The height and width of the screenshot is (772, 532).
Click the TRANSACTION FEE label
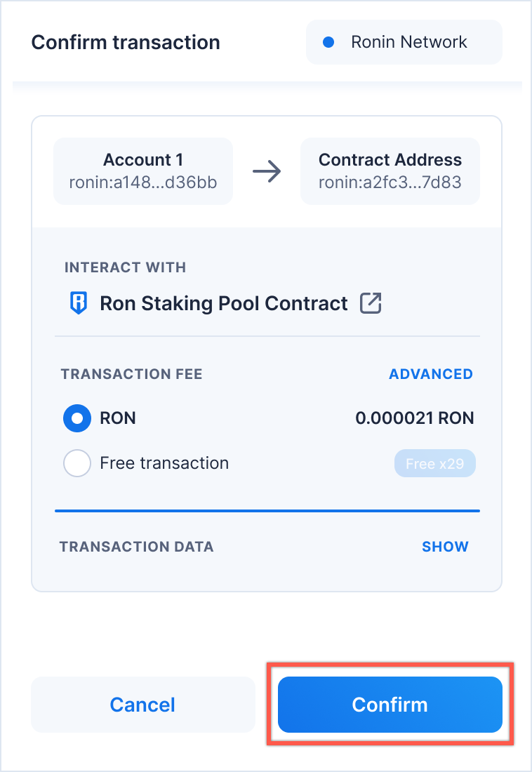132,374
